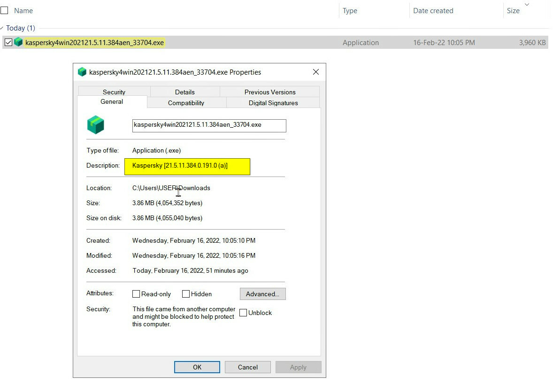Image resolution: width=553 pixels, height=392 pixels.
Task: Click the 16-Feb-22 10:05 PM date cell
Action: (x=444, y=42)
